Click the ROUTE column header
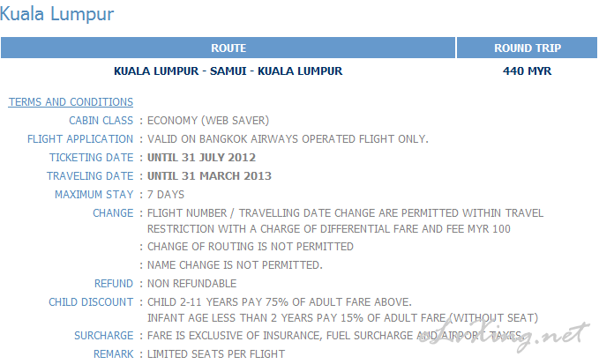The height and width of the screenshot is (364, 599). (228, 48)
